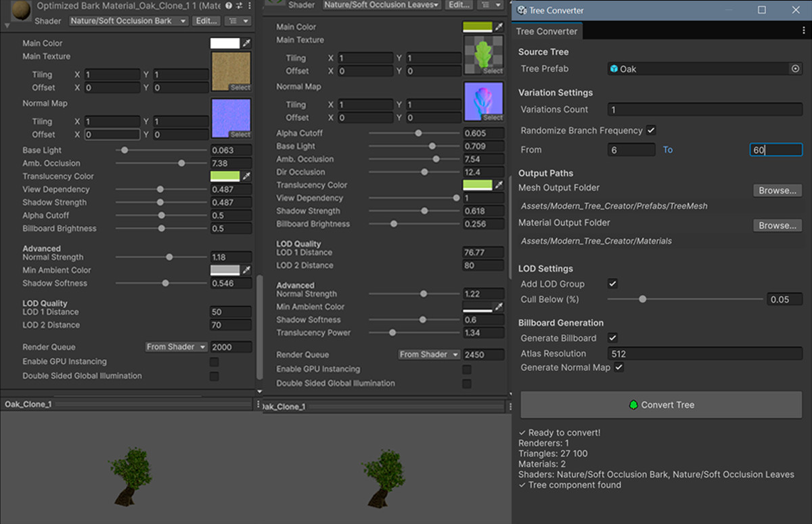Click the Atlas Resolution input field
Screen dimensions: 812x524
pyautogui.click(x=704, y=353)
